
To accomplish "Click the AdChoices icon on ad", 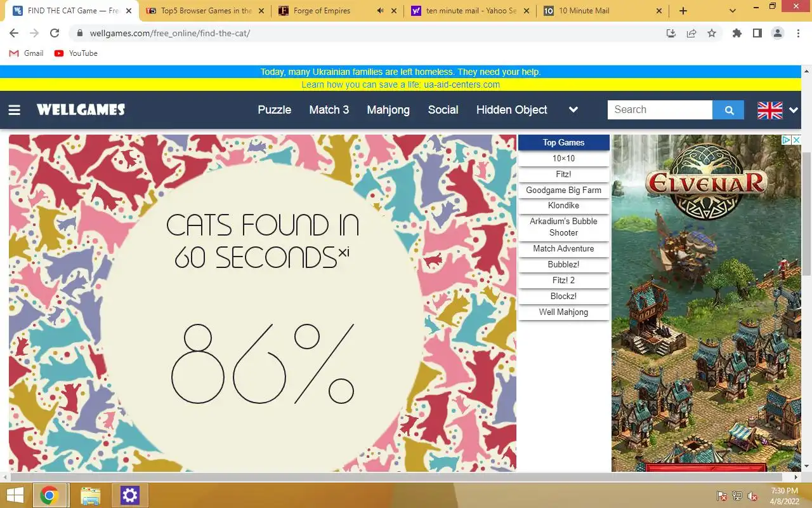I will [x=785, y=140].
